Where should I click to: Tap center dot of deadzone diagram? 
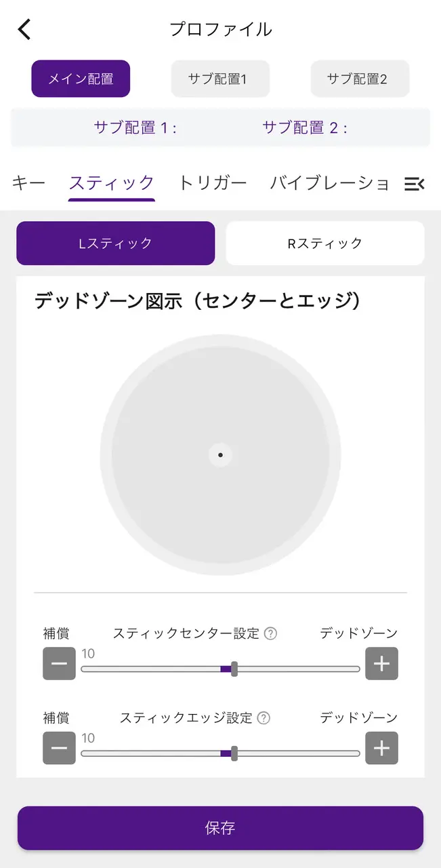pos(221,455)
